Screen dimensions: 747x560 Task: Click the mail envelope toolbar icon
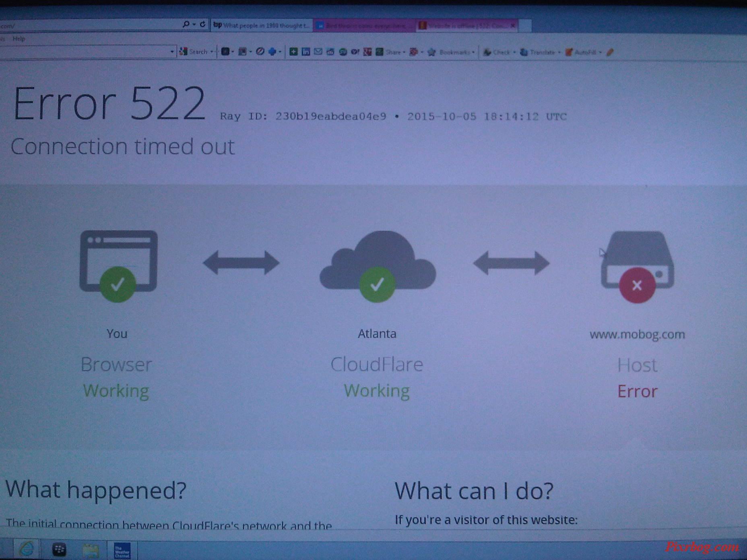coord(318,51)
